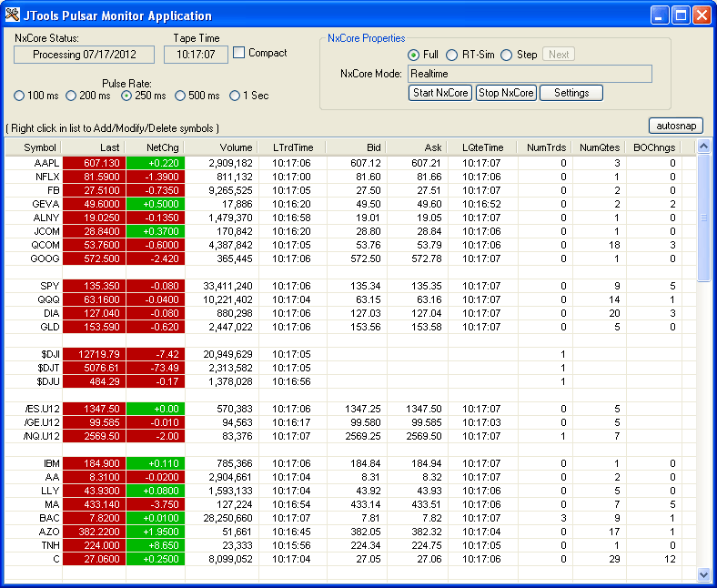Click the Bid column header
The width and height of the screenshot is (717, 588).
[357, 147]
